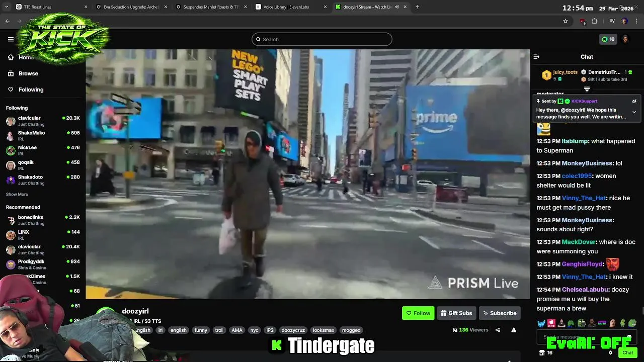Screen dimensions: 644x362
Task: Click the irl tag
Action: [x=160, y=330]
